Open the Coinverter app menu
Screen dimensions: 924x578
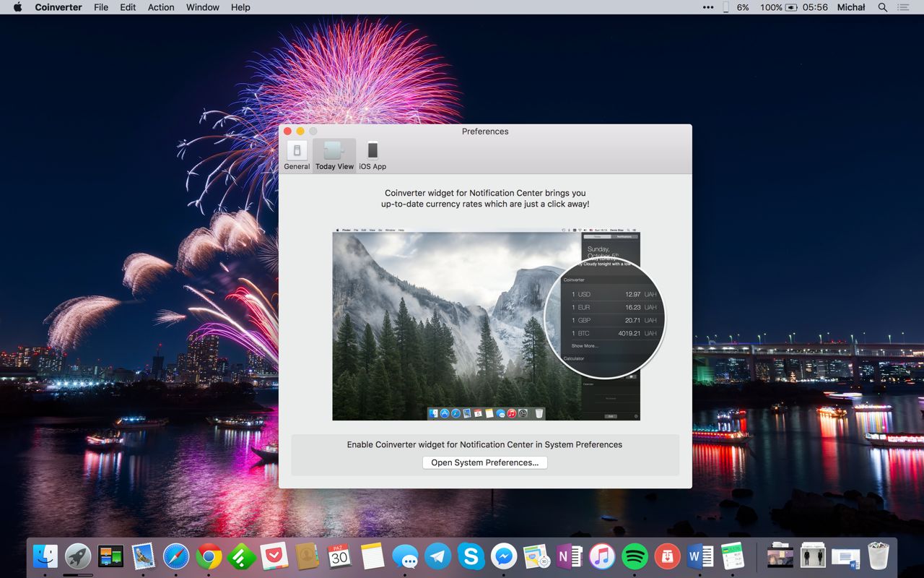[x=58, y=7]
